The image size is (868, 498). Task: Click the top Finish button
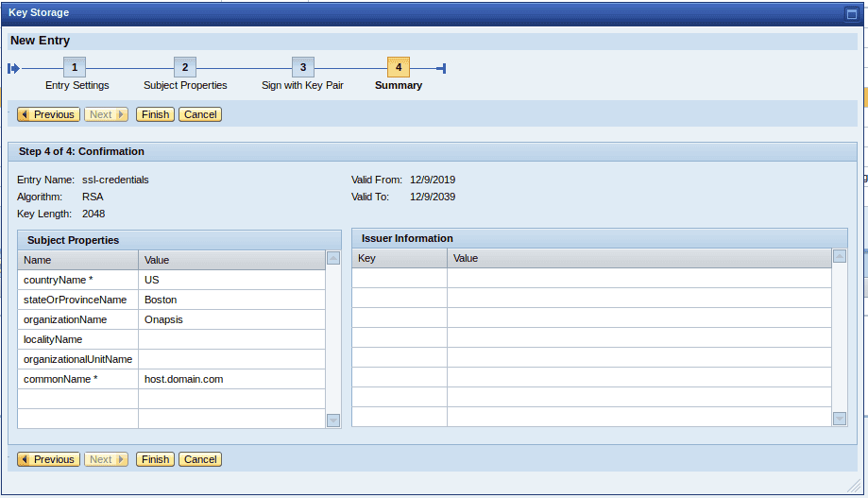point(155,114)
